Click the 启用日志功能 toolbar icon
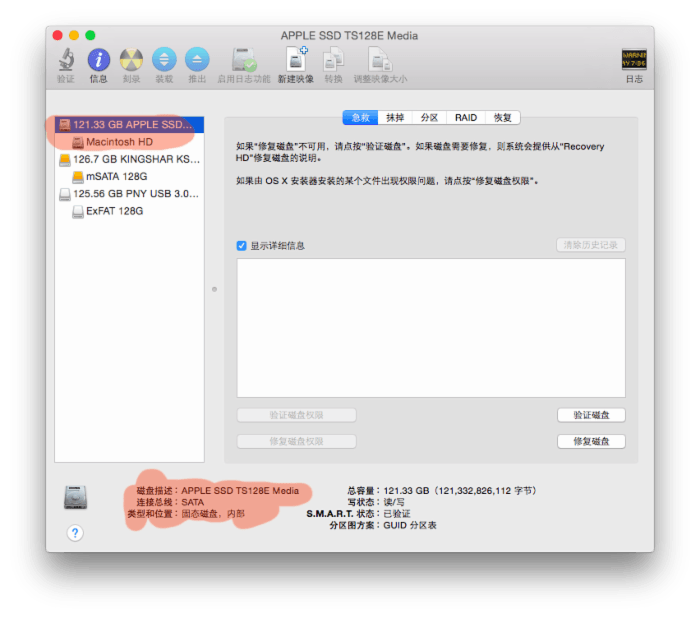This screenshot has height=618, width=700. pyautogui.click(x=244, y=60)
